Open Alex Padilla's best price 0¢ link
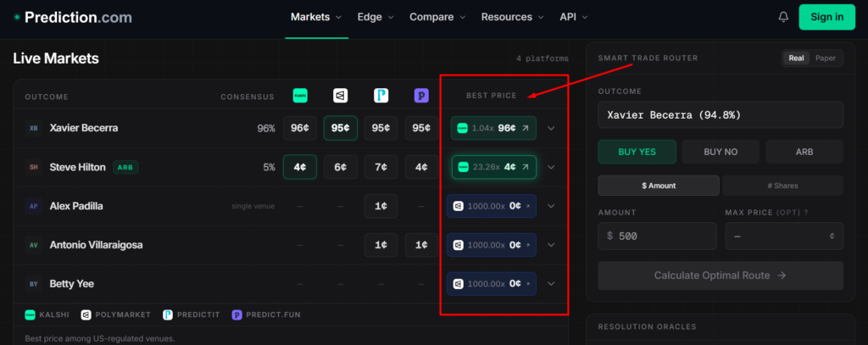Viewport: 868px width, 345px height. [492, 206]
